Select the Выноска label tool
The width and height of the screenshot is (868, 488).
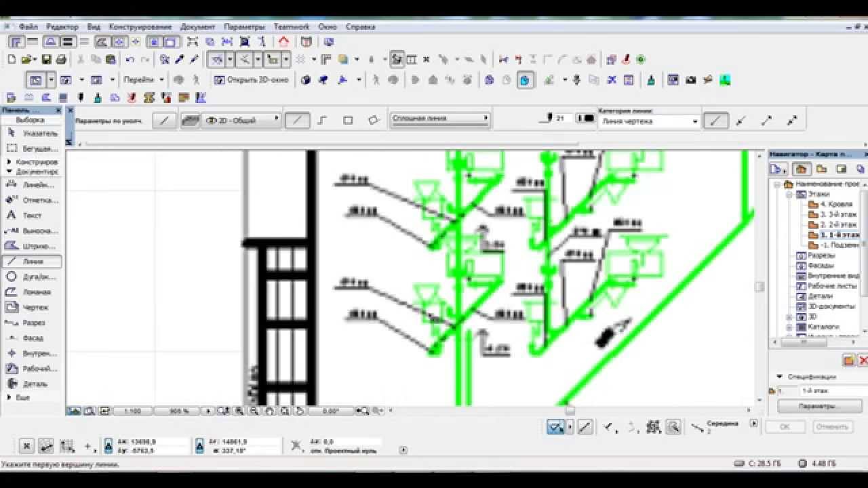33,230
